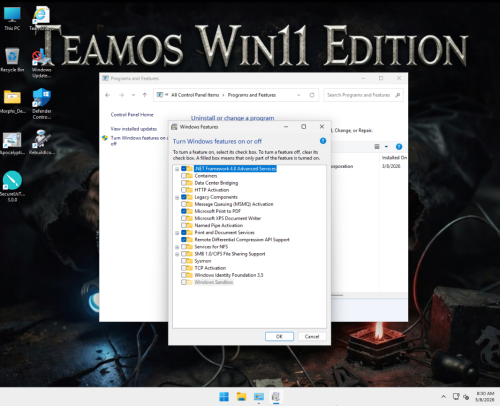
Task: Open the Recycle Bin desktop icon
Action: pos(12,60)
